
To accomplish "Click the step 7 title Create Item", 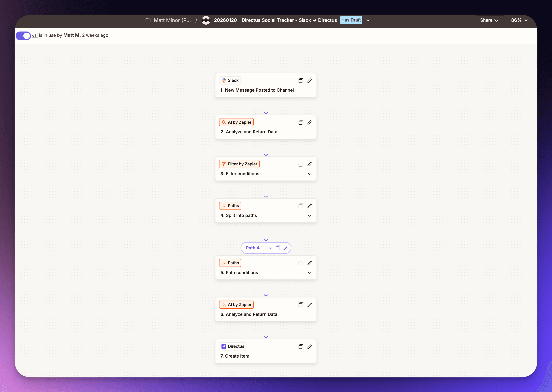I will coord(237,356).
